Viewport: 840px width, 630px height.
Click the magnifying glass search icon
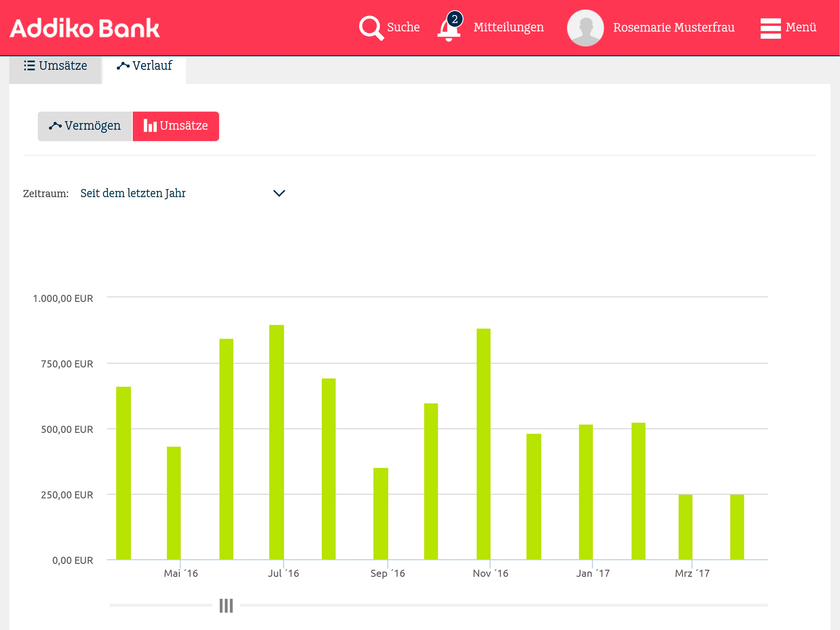(x=371, y=28)
